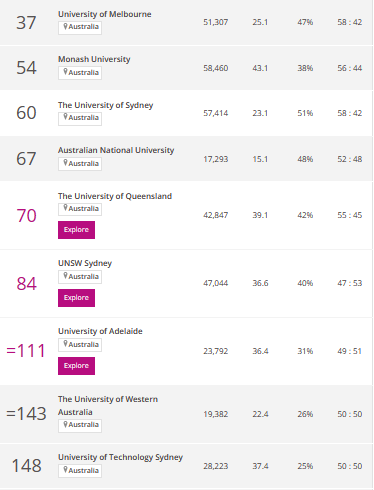Screen dimensions: 374x490
Task: Click Explore button for University of Adelaide
Action: click(x=76, y=366)
